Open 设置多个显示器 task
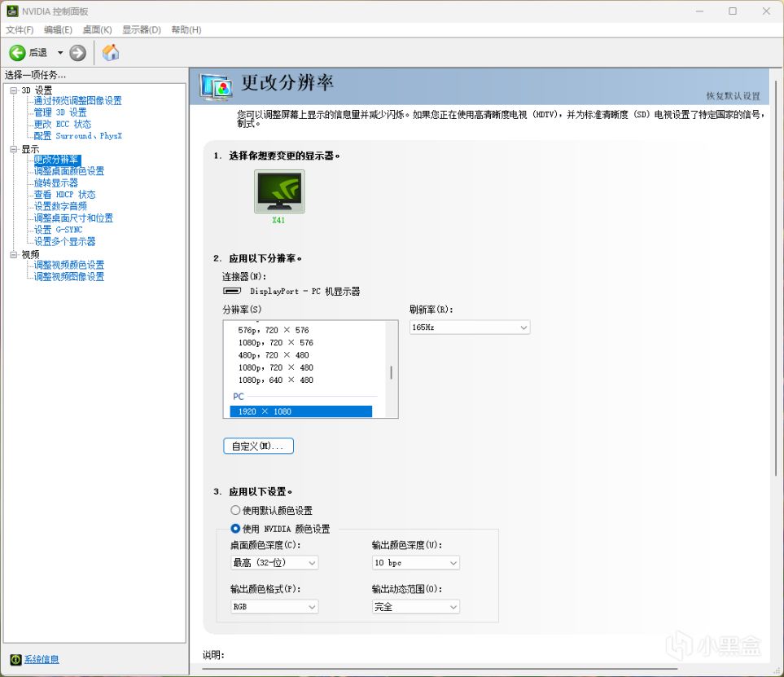 click(x=64, y=242)
